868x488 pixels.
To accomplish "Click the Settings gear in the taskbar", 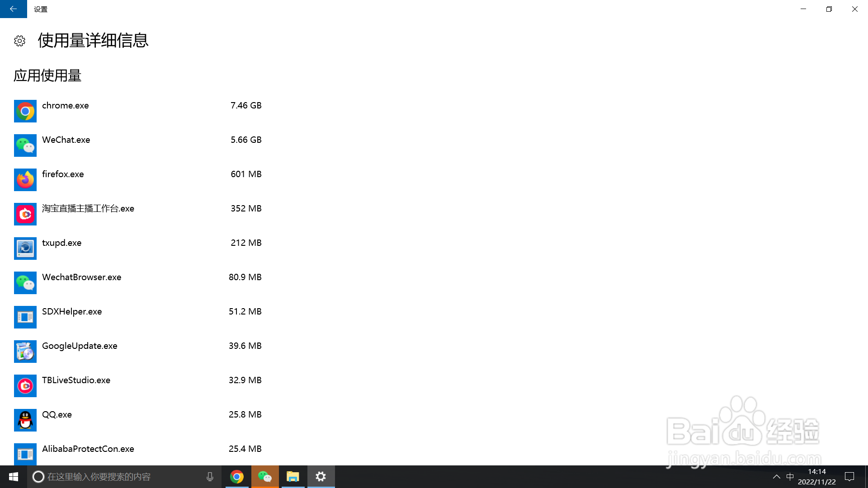I will tap(321, 477).
